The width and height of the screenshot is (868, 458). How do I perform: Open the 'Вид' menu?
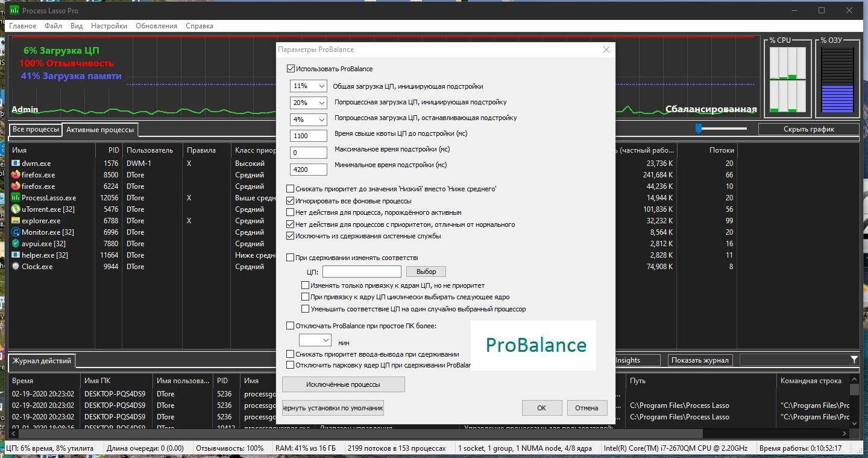(x=77, y=26)
